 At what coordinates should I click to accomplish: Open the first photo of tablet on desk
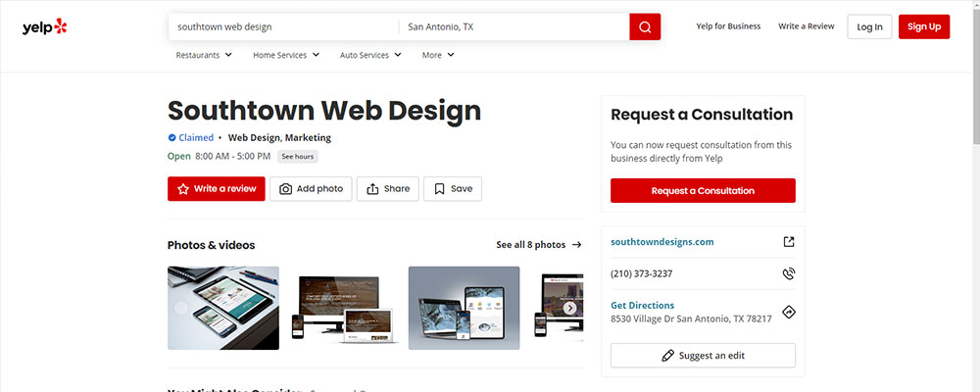coord(223,308)
